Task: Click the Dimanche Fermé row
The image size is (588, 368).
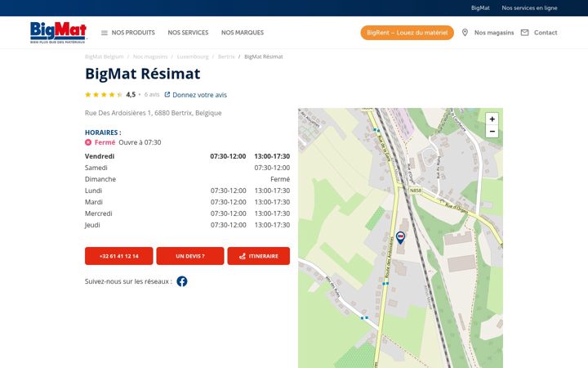Action: coord(187,179)
